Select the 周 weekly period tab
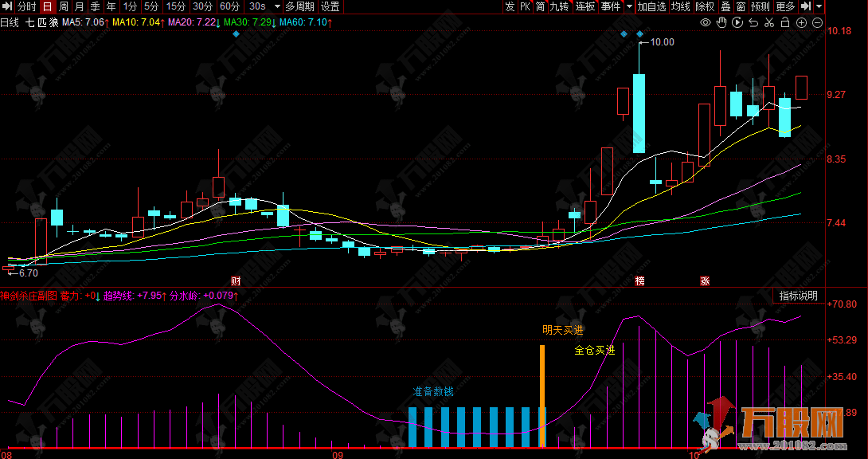868x459 pixels. [x=63, y=6]
